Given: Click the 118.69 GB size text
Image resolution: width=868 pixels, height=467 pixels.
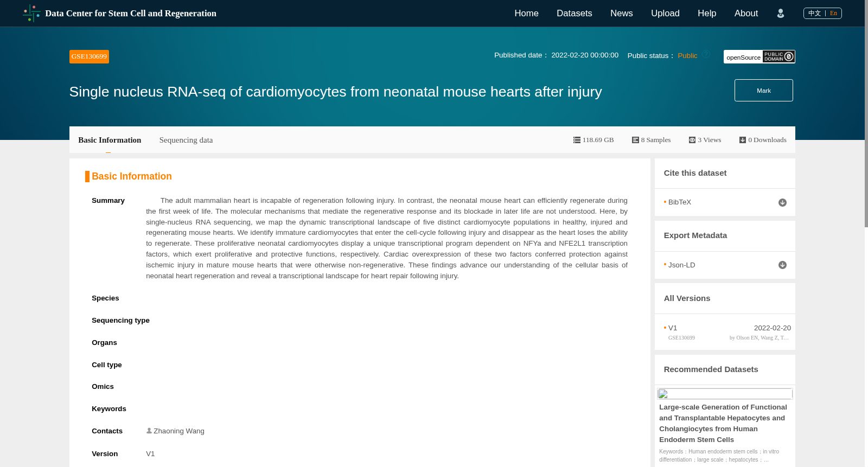Looking at the screenshot, I should (598, 140).
